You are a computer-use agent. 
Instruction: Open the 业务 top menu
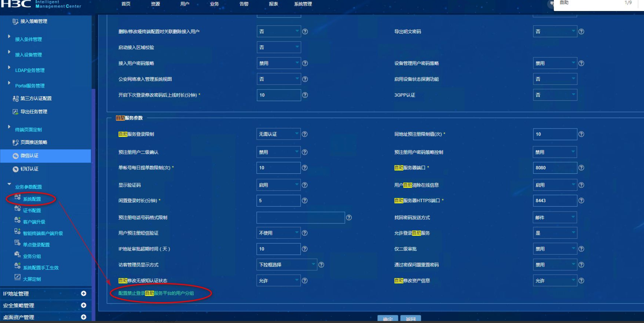pos(214,4)
